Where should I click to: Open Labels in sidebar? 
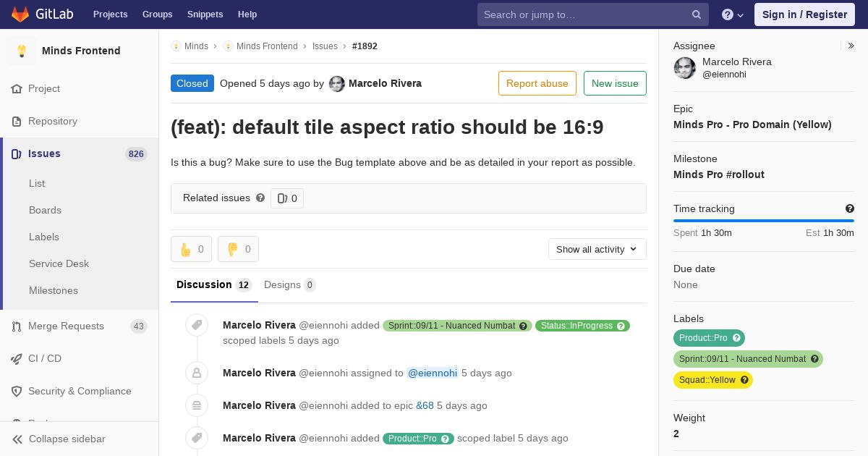(x=44, y=237)
